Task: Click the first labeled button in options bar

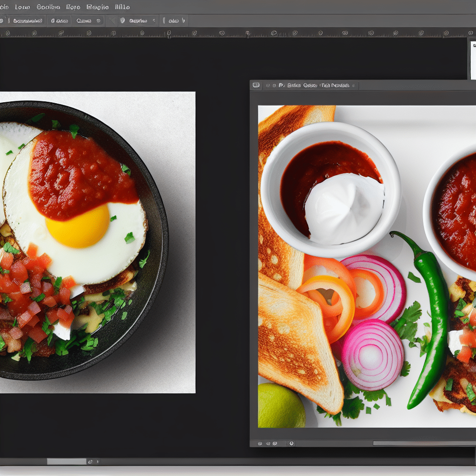Action: coord(27,20)
